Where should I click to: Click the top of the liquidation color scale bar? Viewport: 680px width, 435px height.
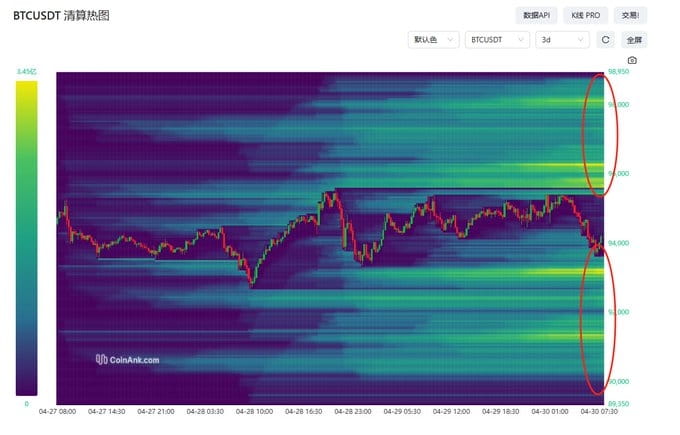pos(27,86)
